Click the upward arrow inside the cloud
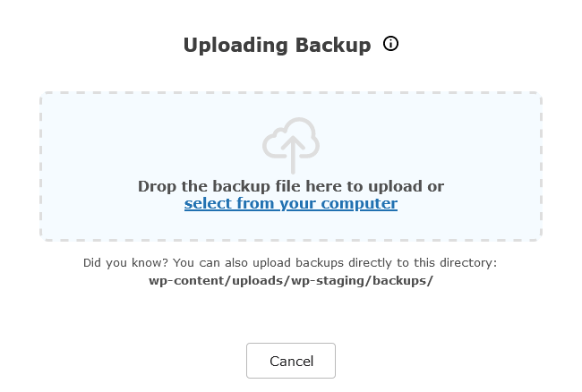 click(293, 155)
